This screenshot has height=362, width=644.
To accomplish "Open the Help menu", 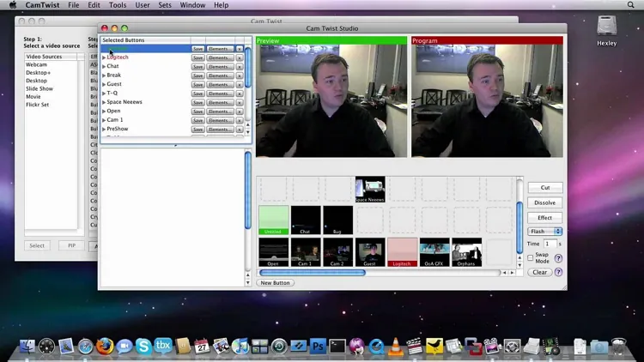I will tap(221, 5).
